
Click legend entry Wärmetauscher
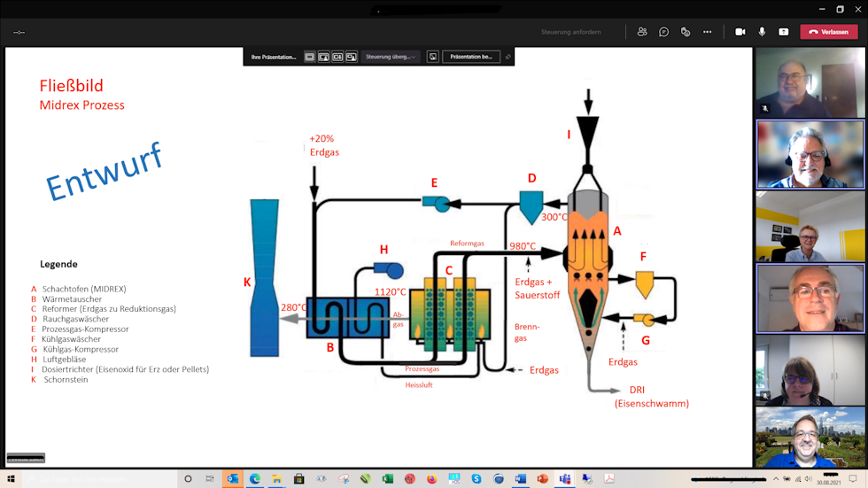pos(72,298)
